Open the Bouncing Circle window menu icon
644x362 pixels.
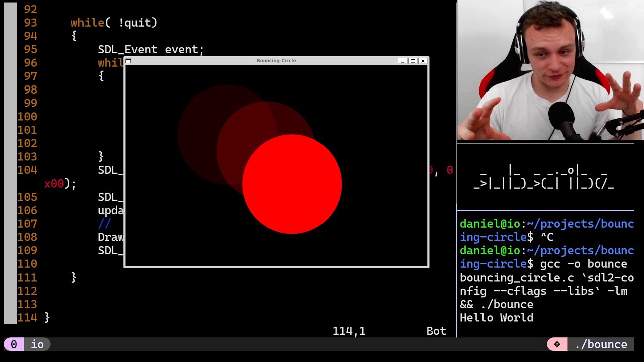coord(128,61)
